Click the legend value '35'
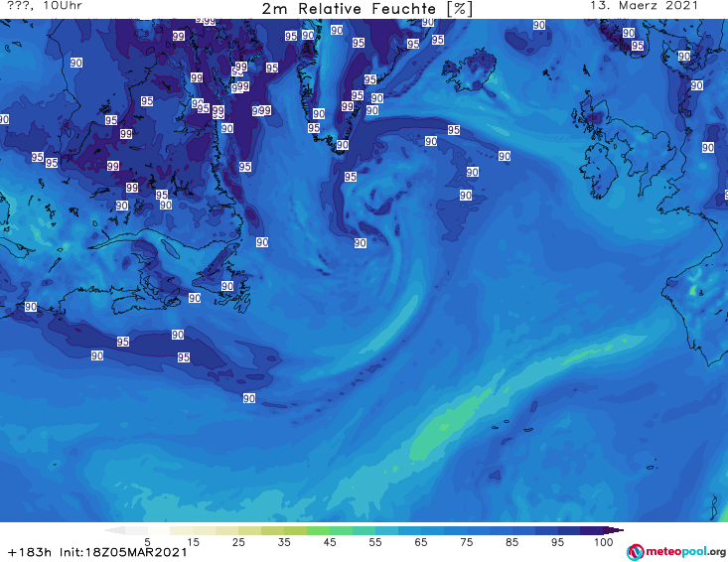 (x=284, y=542)
